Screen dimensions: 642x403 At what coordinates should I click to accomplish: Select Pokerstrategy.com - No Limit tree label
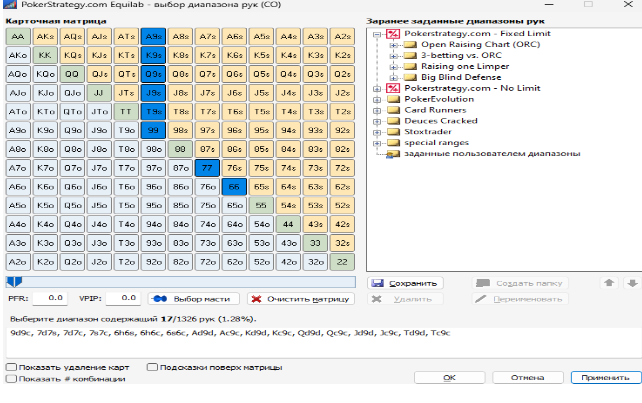coord(472,88)
